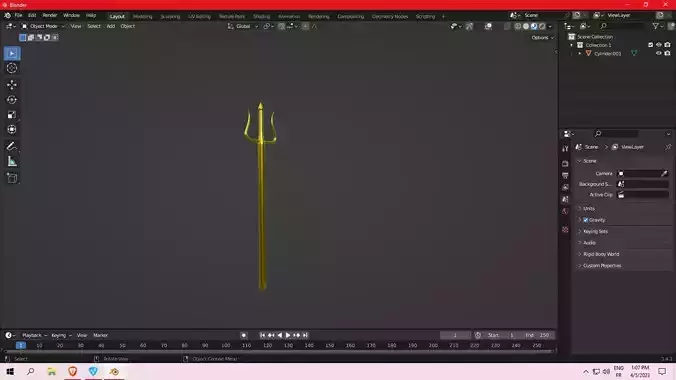Image resolution: width=676 pixels, height=380 pixels.
Task: Disable Cylinder.001 in renders
Action: [667, 53]
